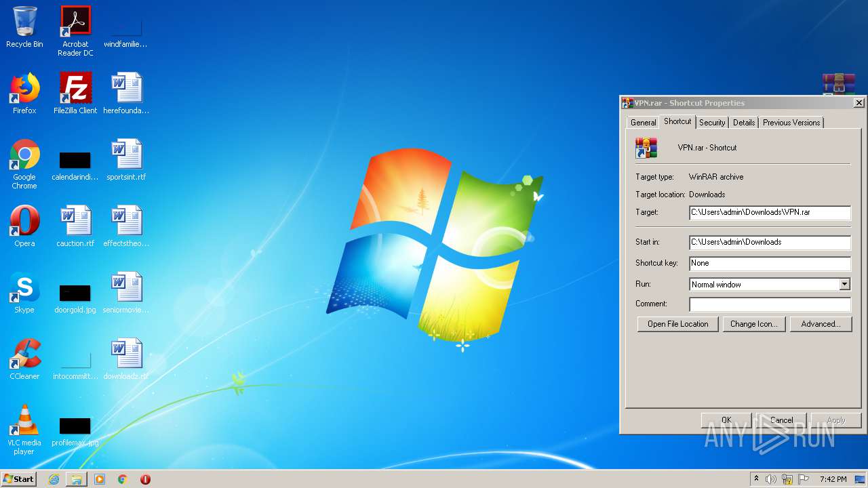Select profilemax.jpg desktop file
The width and height of the screenshot is (868, 488).
point(75,431)
